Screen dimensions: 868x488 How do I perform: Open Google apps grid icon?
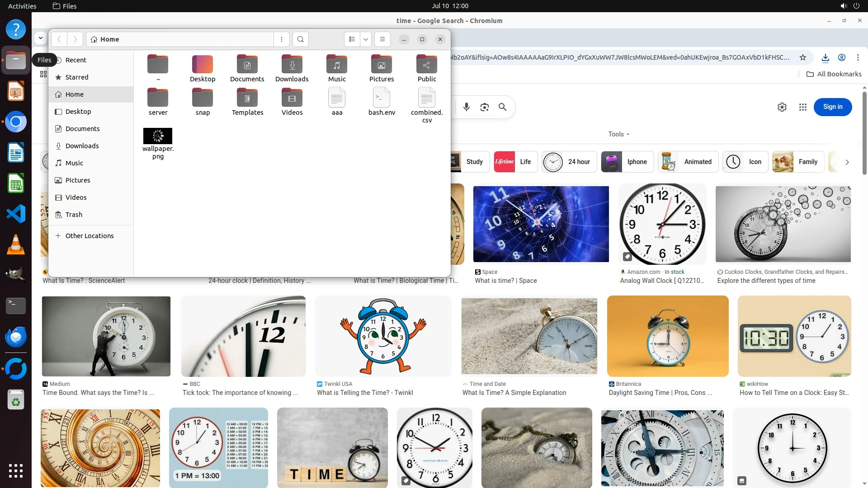803,107
